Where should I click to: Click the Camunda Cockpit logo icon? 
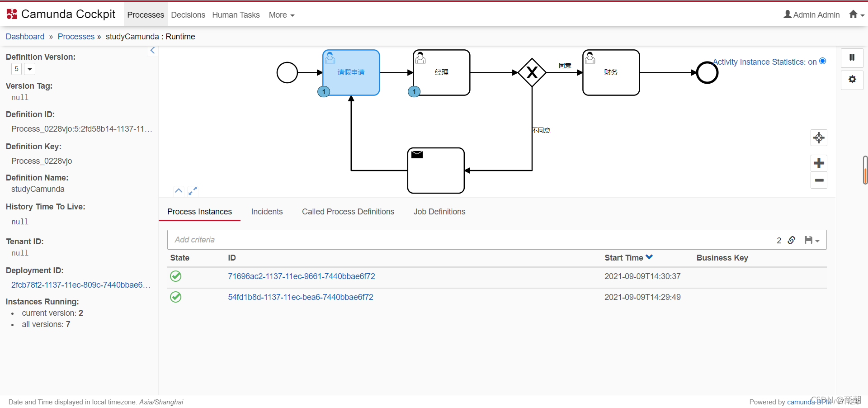coord(12,14)
